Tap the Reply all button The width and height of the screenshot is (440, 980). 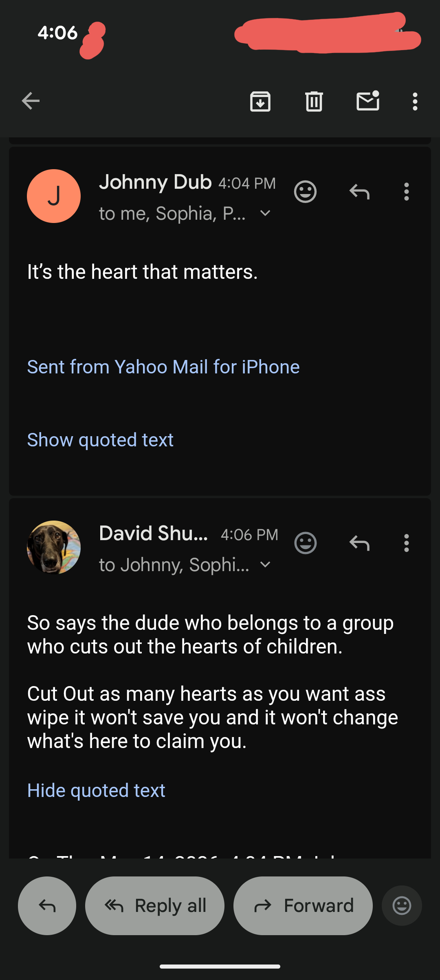(155, 906)
